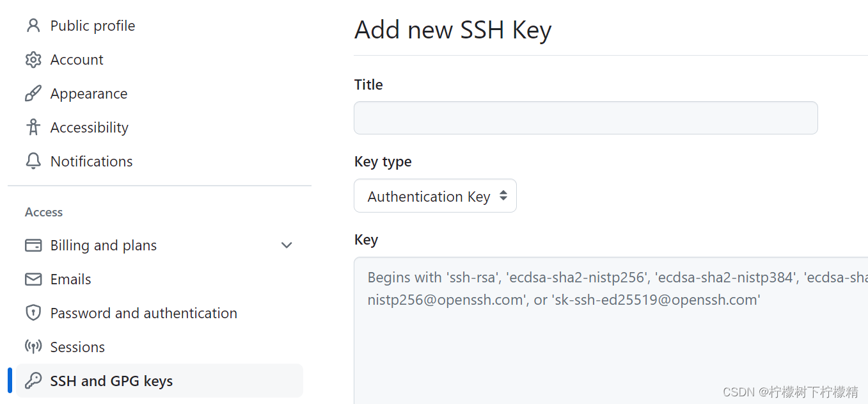The height and width of the screenshot is (404, 868).
Task: Click the Authentication Key selector arrows
Action: pyautogui.click(x=503, y=196)
